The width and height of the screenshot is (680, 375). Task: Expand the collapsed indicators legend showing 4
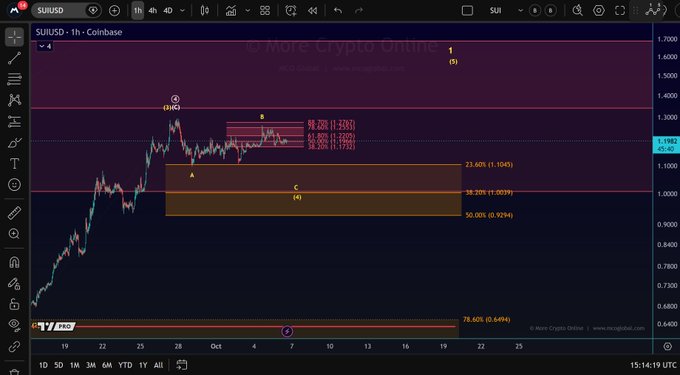click(x=45, y=46)
